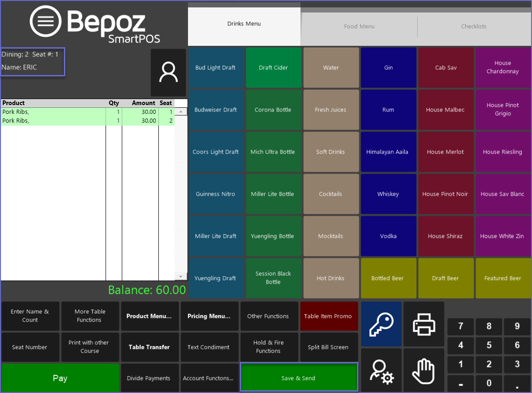Open the Checklists tab
This screenshot has height=393, width=532.
[474, 26]
